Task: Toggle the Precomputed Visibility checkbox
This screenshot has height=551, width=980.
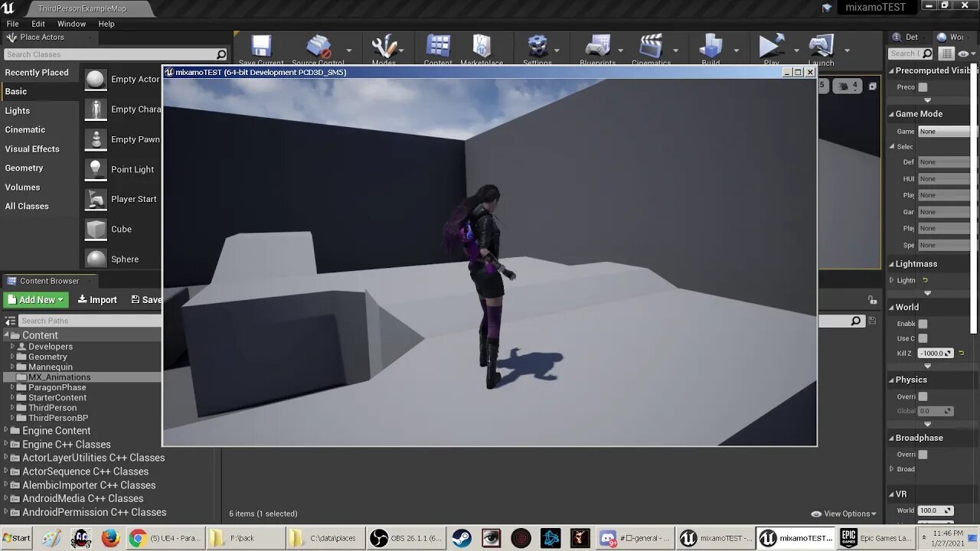Action: (x=923, y=87)
